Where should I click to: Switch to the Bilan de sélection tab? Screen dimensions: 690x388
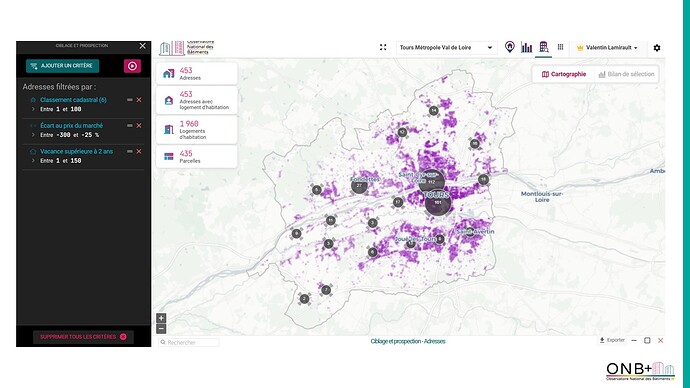tap(626, 74)
